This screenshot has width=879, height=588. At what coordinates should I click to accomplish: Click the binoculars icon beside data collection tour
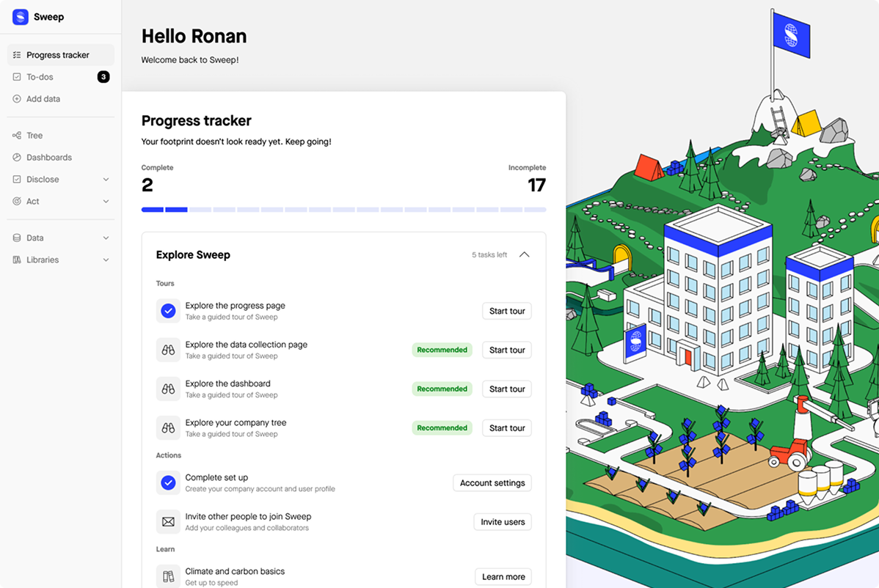[168, 350]
